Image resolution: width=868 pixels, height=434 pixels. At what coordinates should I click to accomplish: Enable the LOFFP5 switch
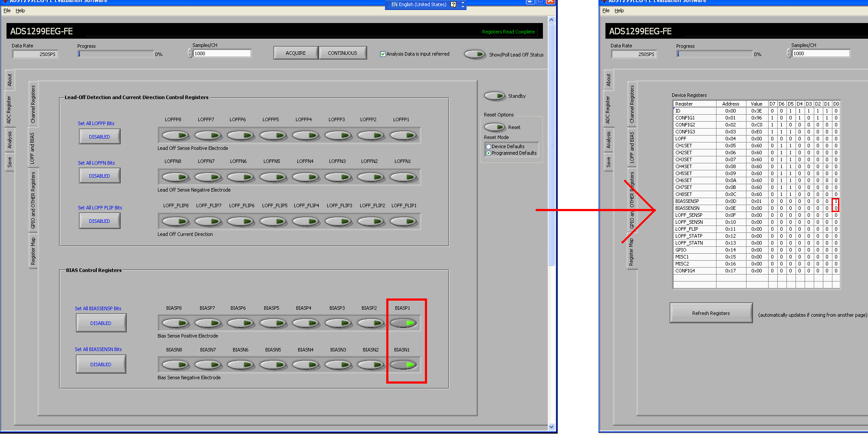[273, 136]
